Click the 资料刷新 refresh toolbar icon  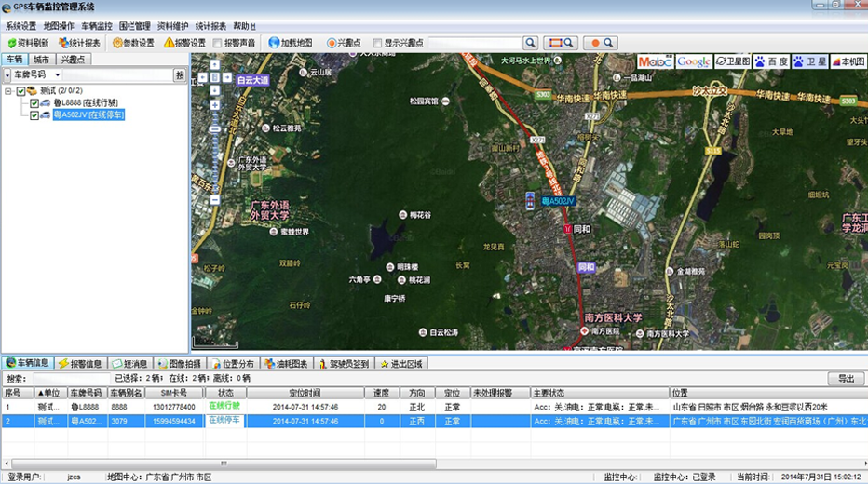(11, 43)
